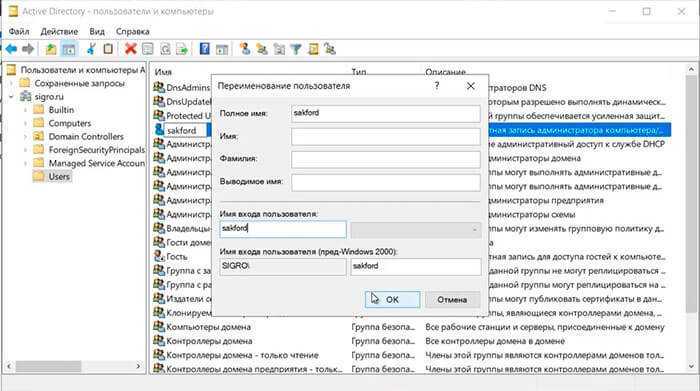Select the Users folder in tree
This screenshot has width=700, height=391.
click(x=59, y=177)
